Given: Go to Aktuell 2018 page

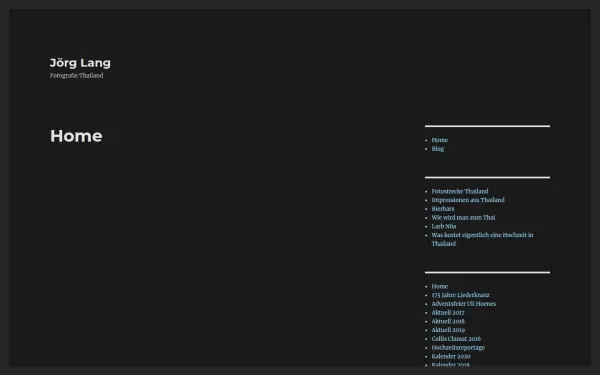Looking at the screenshot, I should pos(448,321).
